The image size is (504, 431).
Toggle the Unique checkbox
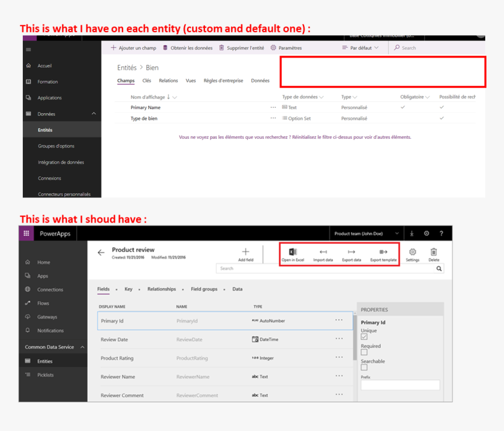tap(364, 337)
